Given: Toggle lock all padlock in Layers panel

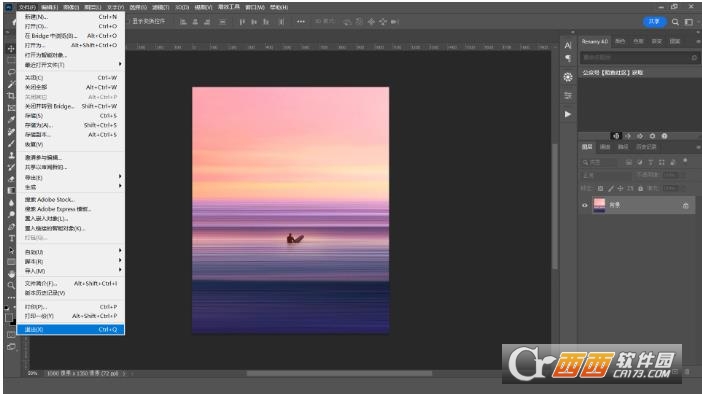Looking at the screenshot, I should (x=641, y=188).
